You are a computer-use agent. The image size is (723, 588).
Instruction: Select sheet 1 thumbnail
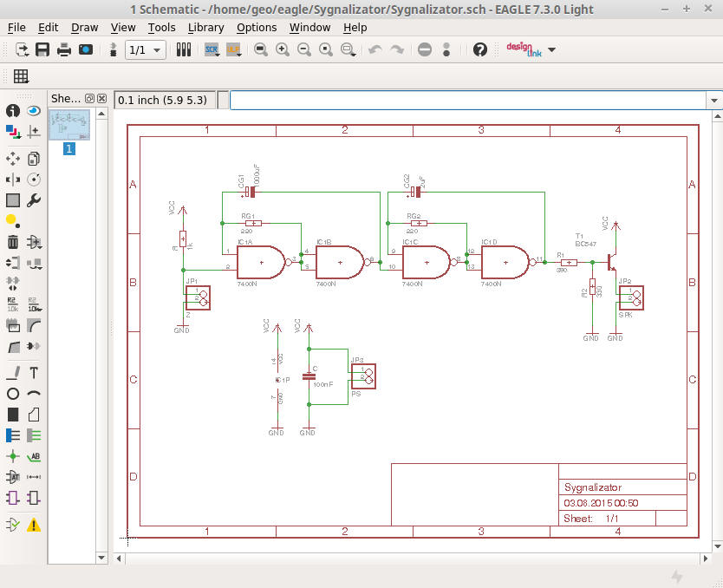(x=69, y=127)
